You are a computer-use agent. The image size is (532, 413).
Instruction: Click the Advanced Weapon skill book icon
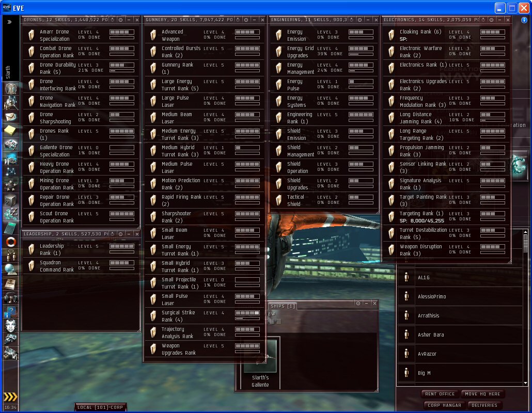[153, 35]
